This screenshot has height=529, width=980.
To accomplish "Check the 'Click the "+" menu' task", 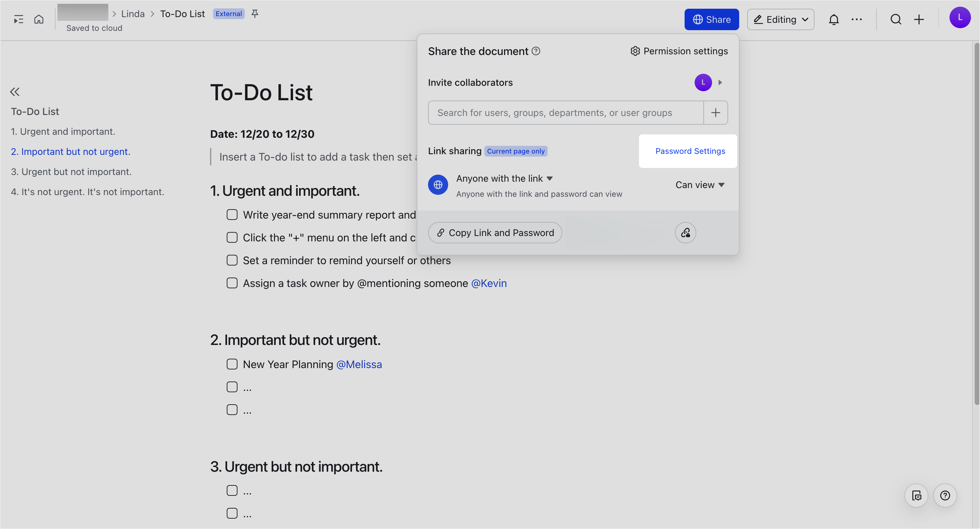I will (232, 238).
